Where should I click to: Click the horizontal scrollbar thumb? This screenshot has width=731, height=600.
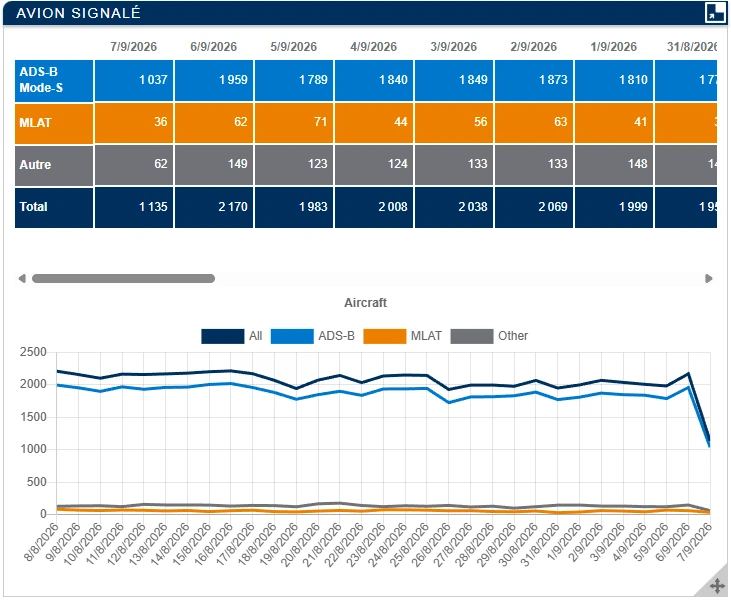[x=123, y=279]
